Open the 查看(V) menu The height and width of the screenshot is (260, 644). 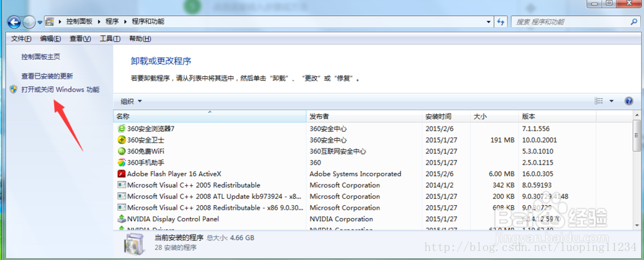point(80,39)
